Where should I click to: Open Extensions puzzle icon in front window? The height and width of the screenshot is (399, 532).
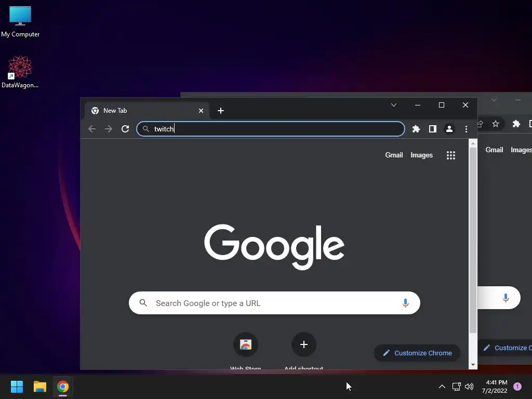[416, 129]
